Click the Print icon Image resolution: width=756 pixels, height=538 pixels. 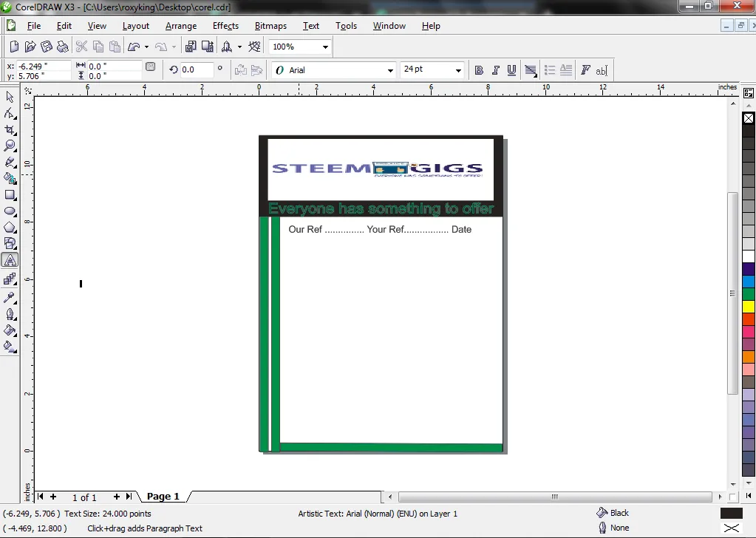tap(62, 47)
